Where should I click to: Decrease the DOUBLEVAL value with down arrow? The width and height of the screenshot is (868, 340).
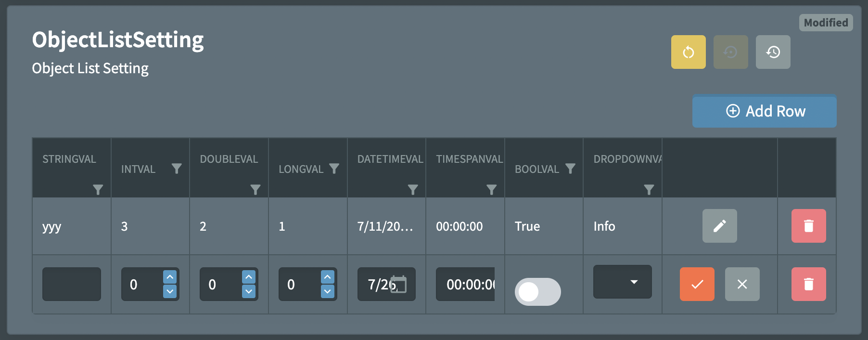click(x=249, y=291)
